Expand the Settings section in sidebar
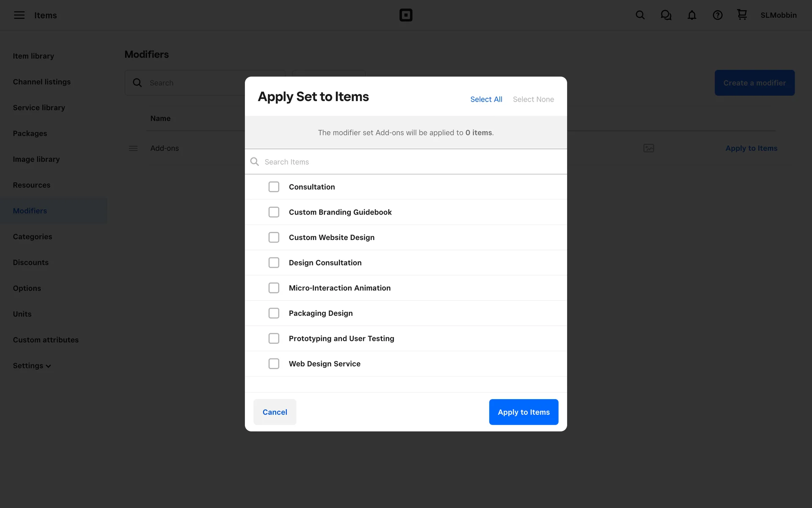Screen dimensions: 812x508 pyautogui.click(x=32, y=366)
